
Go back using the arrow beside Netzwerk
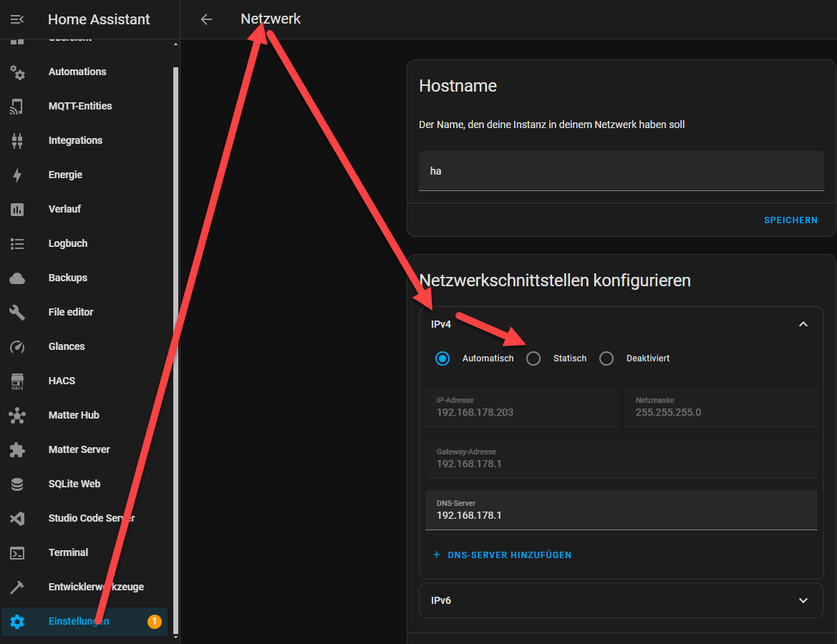click(207, 19)
